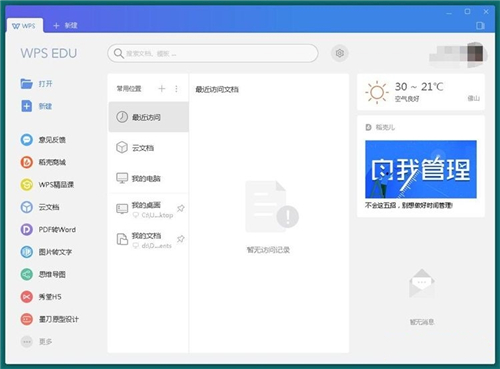Open the yellow WPS courses icon
Image resolution: width=500 pixels, height=369 pixels.
tap(27, 184)
